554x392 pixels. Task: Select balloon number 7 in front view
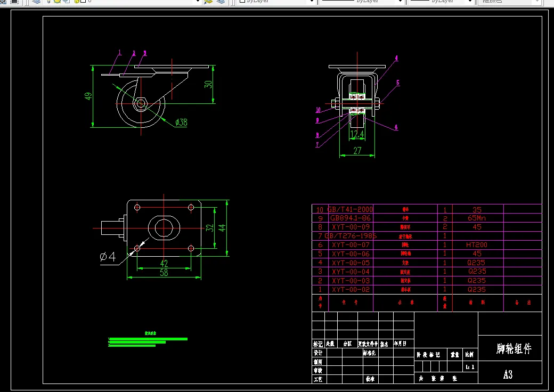317,144
